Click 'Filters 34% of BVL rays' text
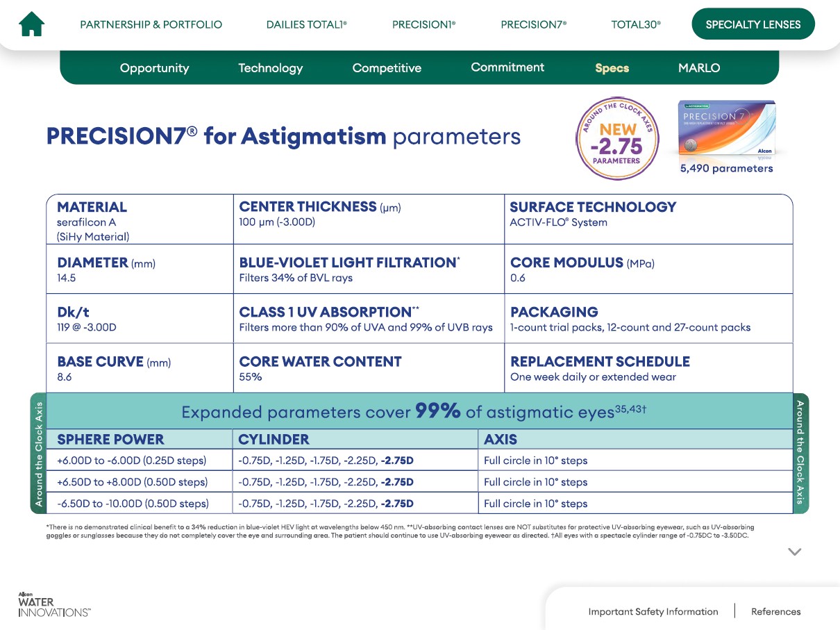This screenshot has width=840, height=630. 296,278
